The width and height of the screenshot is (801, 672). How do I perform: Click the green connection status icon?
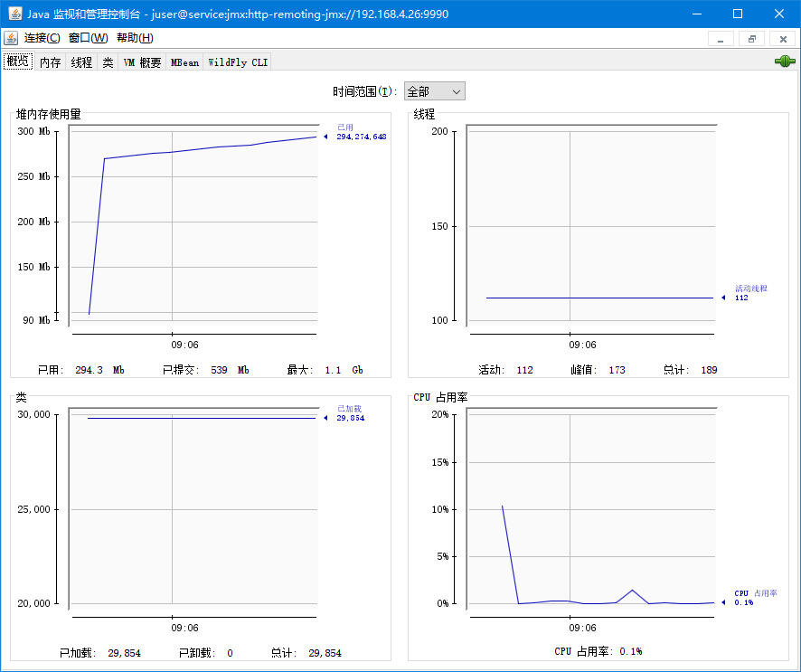coord(785,62)
